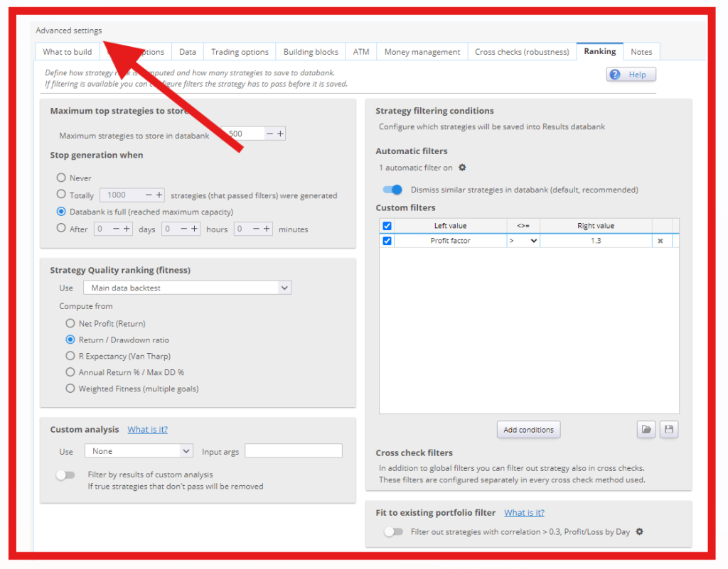
Task: Open the Main data backtest dropdown
Action: pyautogui.click(x=187, y=288)
